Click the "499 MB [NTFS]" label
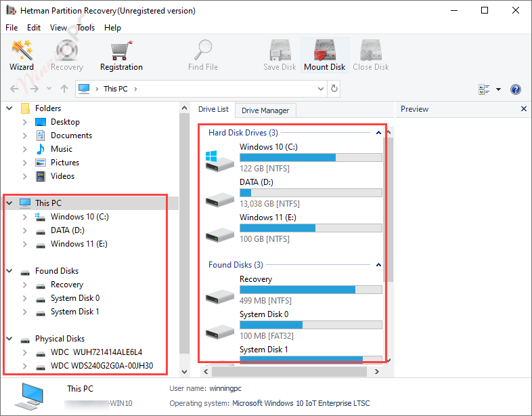532x416 pixels. 265,301
